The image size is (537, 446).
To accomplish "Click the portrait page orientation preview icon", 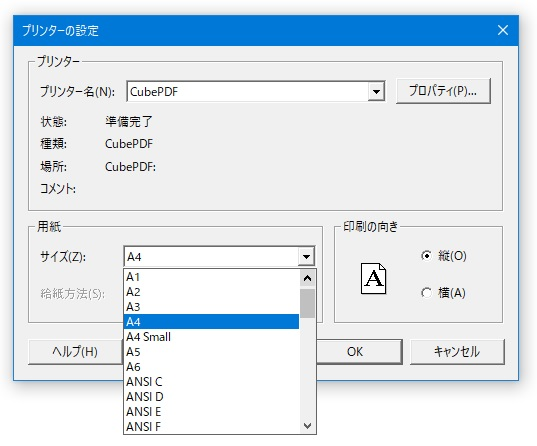I will click(373, 278).
